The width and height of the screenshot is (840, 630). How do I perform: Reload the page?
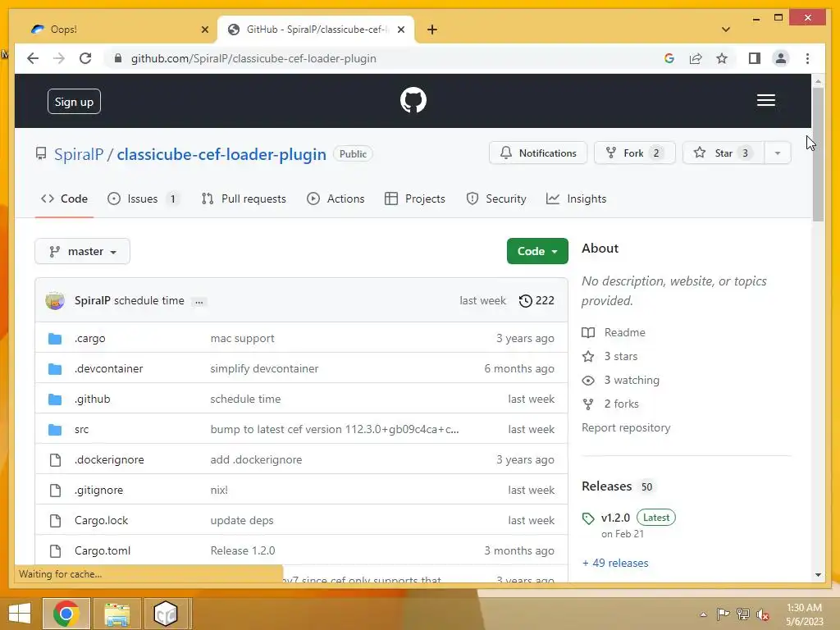point(85,58)
